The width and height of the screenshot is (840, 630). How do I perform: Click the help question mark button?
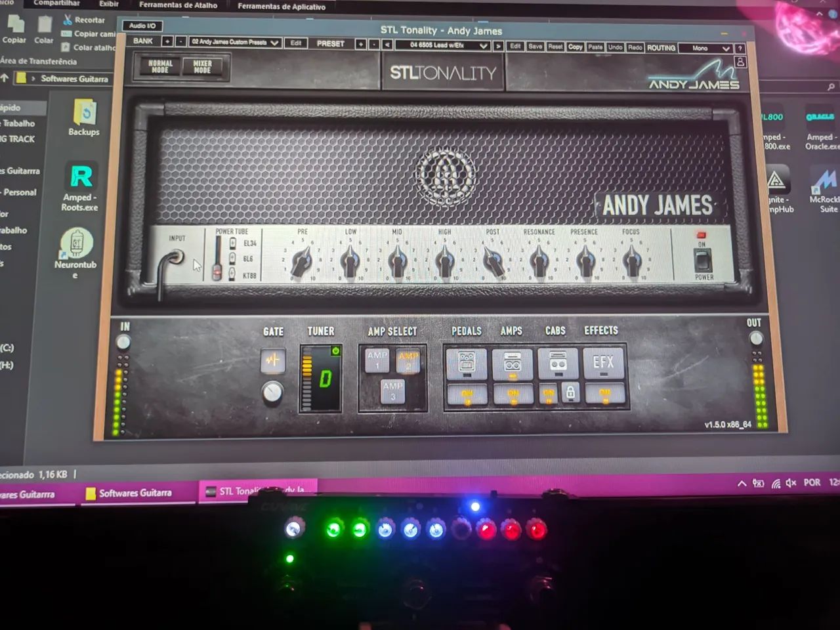tap(740, 48)
